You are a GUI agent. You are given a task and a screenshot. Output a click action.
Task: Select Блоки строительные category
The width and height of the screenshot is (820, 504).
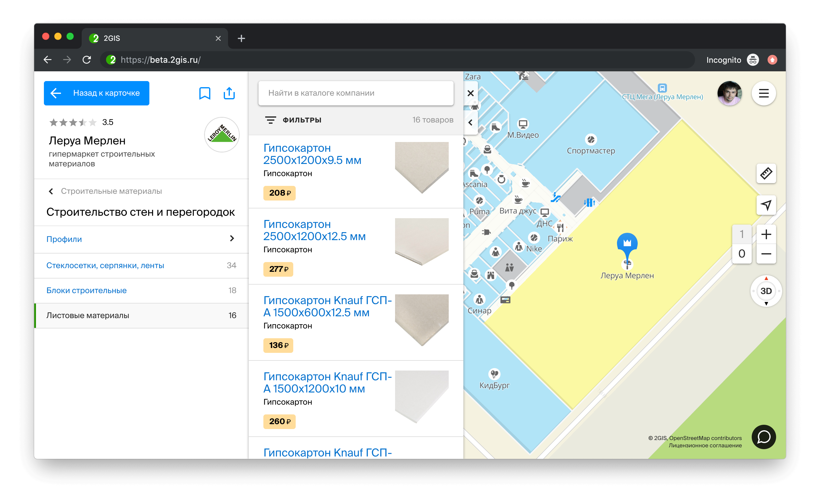click(86, 290)
